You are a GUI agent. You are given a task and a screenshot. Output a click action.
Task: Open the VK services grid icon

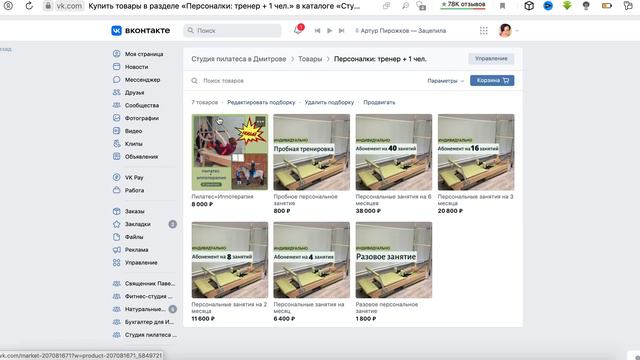point(484,31)
